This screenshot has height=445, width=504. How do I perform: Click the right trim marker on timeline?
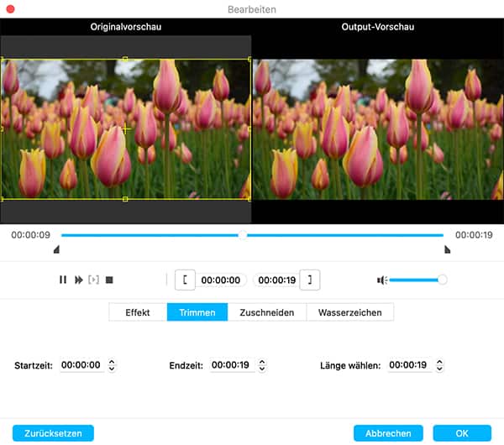447,249
